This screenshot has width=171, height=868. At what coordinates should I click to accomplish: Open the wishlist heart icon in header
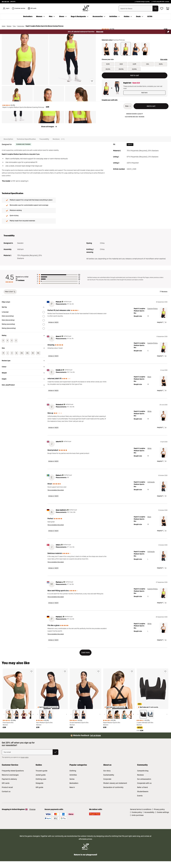coord(162,8)
